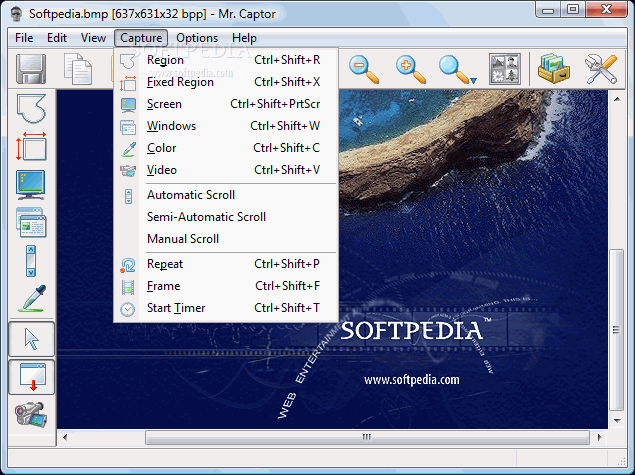Open the Options menu

click(197, 38)
